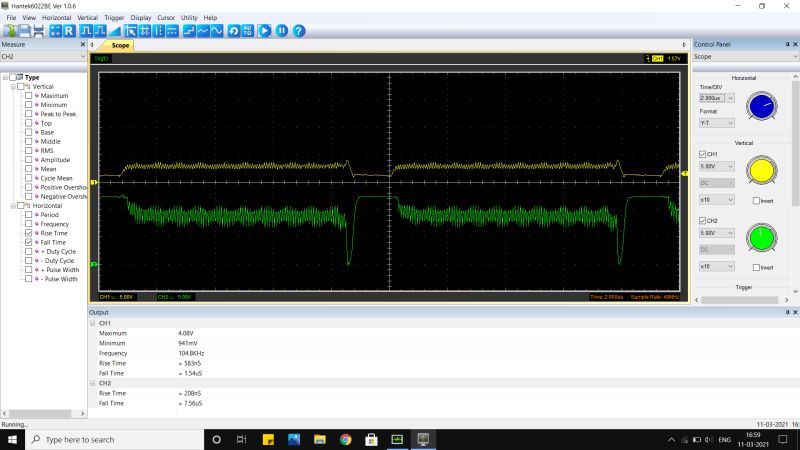Click the vertical cursor lines icon
The height and width of the screenshot is (450, 800).
[159, 31]
